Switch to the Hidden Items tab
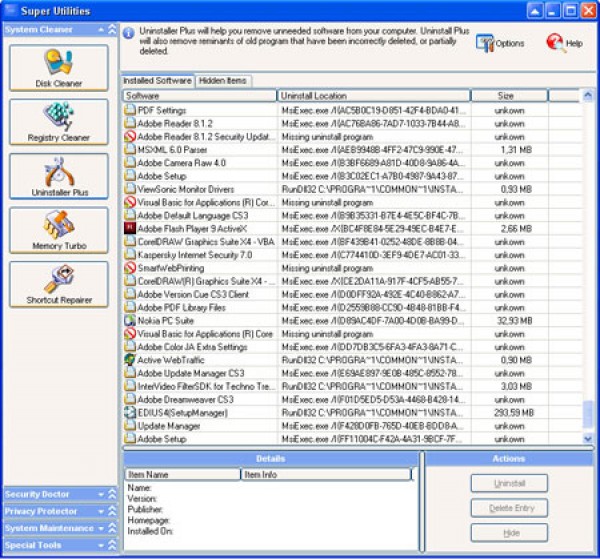The height and width of the screenshot is (559, 600). 223,81
